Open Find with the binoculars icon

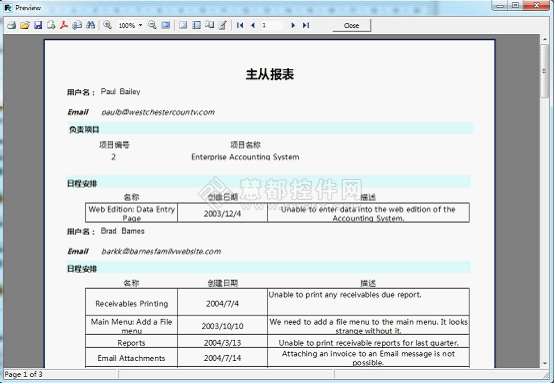91,25
